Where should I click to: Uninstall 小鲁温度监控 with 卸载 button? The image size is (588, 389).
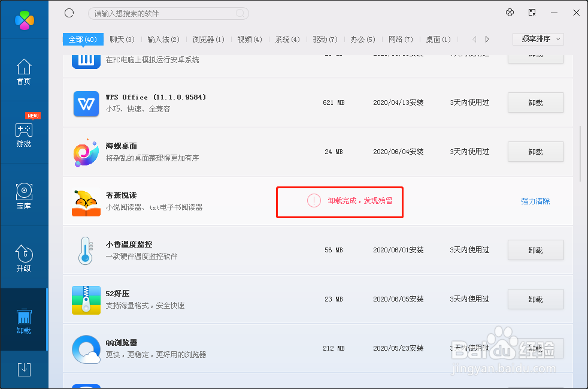[536, 250]
